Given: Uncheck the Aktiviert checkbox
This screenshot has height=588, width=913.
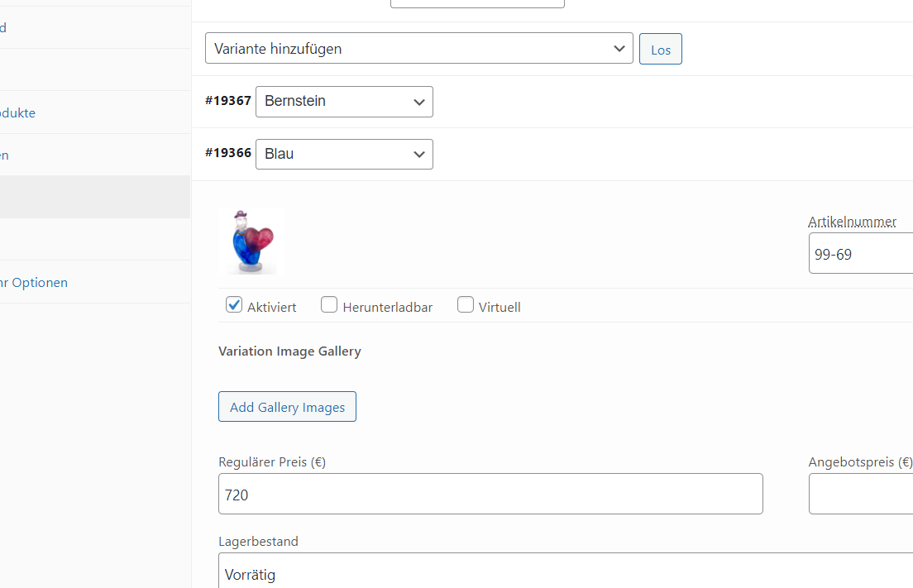Looking at the screenshot, I should pyautogui.click(x=234, y=304).
